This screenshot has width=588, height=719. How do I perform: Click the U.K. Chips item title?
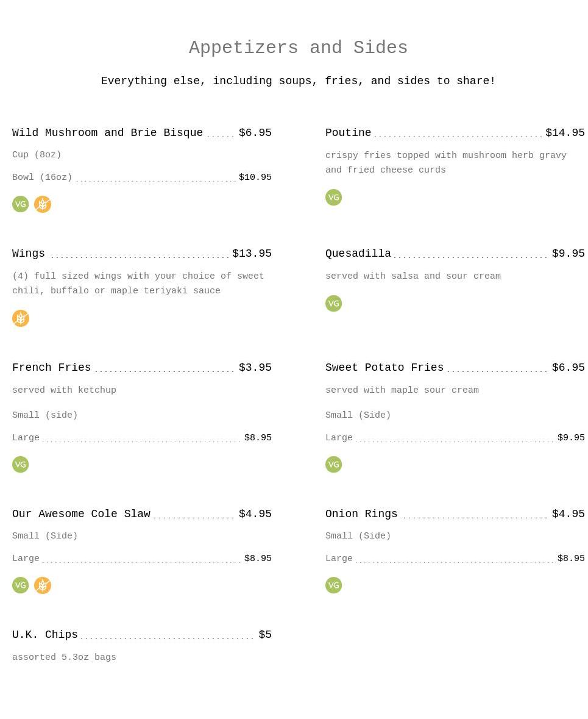45,635
